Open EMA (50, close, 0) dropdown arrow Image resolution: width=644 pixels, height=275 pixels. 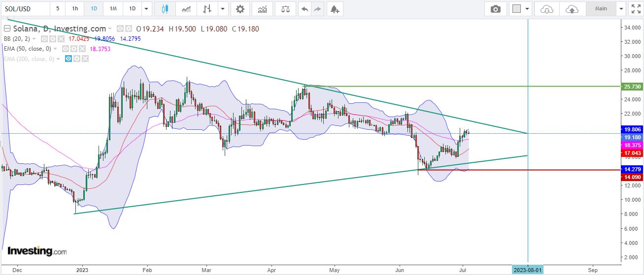point(55,49)
